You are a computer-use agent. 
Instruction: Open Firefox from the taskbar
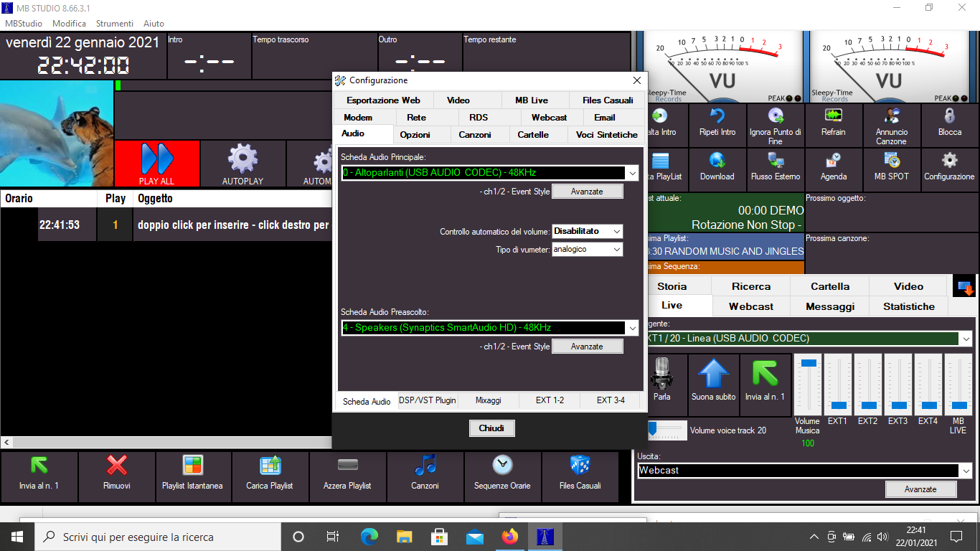click(510, 537)
